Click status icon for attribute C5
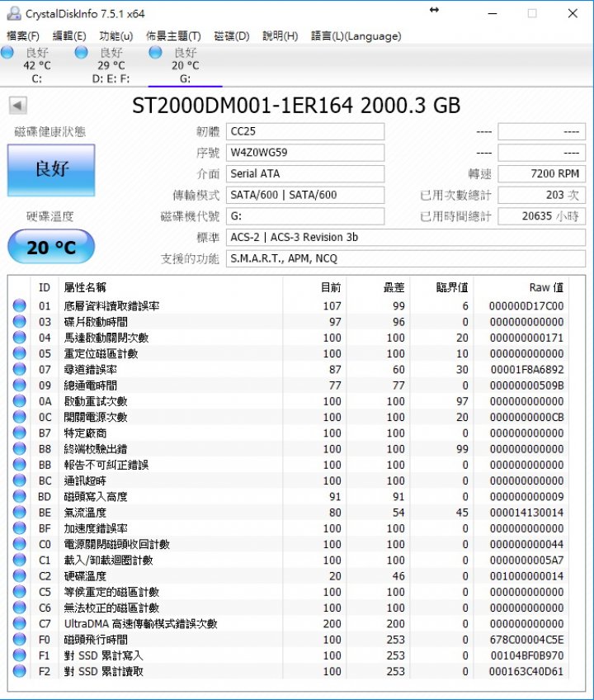 pyautogui.click(x=19, y=592)
